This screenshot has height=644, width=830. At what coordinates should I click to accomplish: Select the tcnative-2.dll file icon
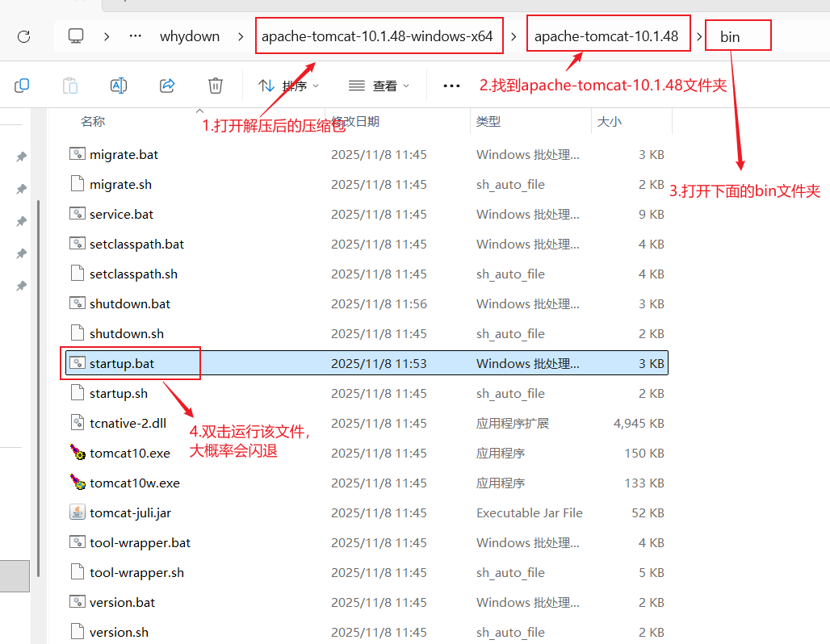(78, 422)
